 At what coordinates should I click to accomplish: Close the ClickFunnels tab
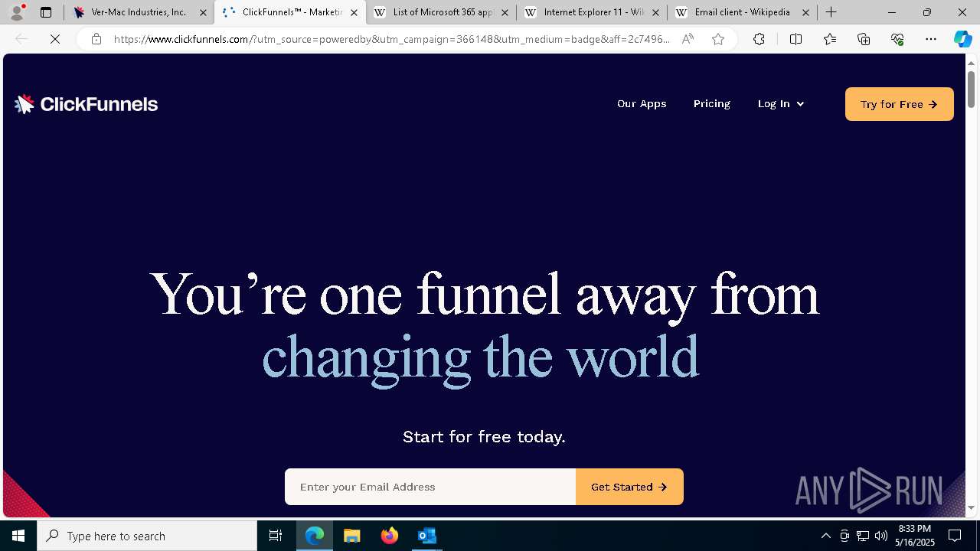(354, 12)
